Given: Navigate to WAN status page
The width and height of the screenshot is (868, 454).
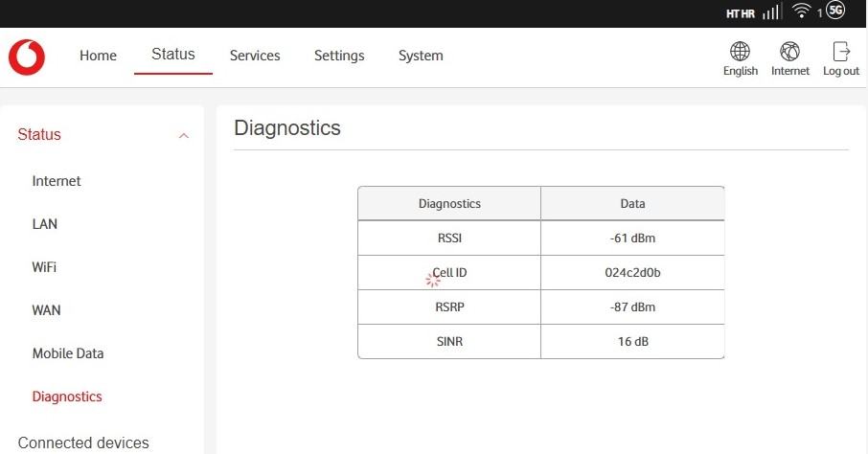Looking at the screenshot, I should 46,310.
